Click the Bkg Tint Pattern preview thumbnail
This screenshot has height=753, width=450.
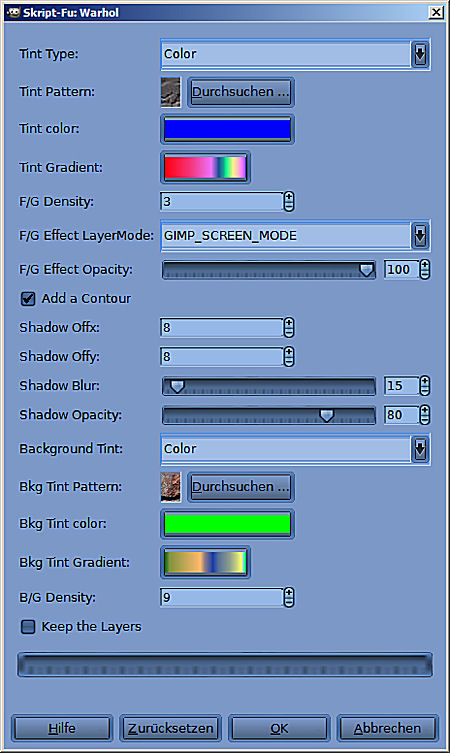pyautogui.click(x=170, y=487)
